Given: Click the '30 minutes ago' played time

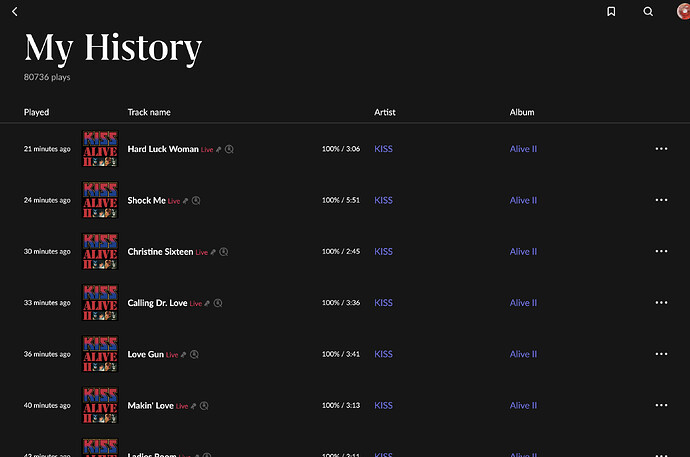Looking at the screenshot, I should (x=47, y=252).
